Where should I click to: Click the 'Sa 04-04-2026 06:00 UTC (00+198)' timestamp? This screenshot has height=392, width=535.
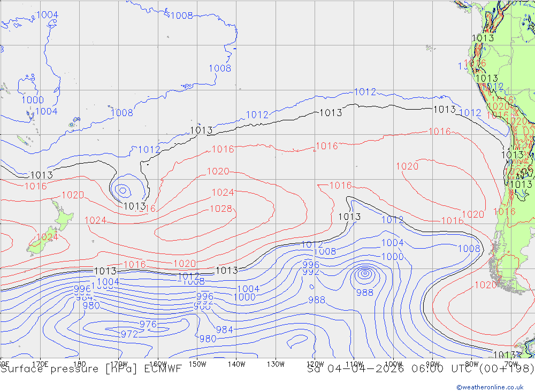(x=421, y=369)
